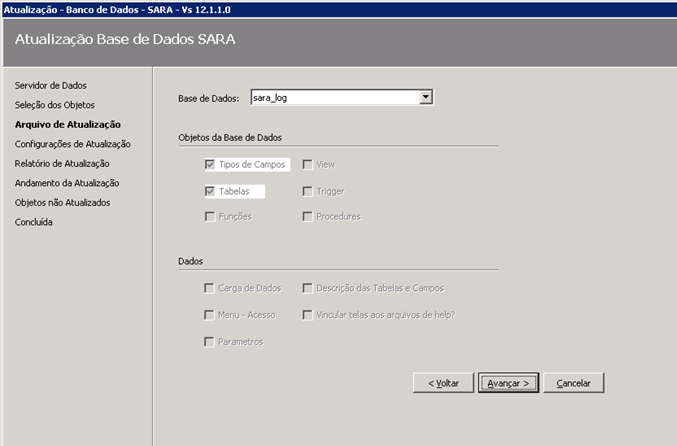
Task: Enable the Trigger checkbox
Action: [307, 191]
